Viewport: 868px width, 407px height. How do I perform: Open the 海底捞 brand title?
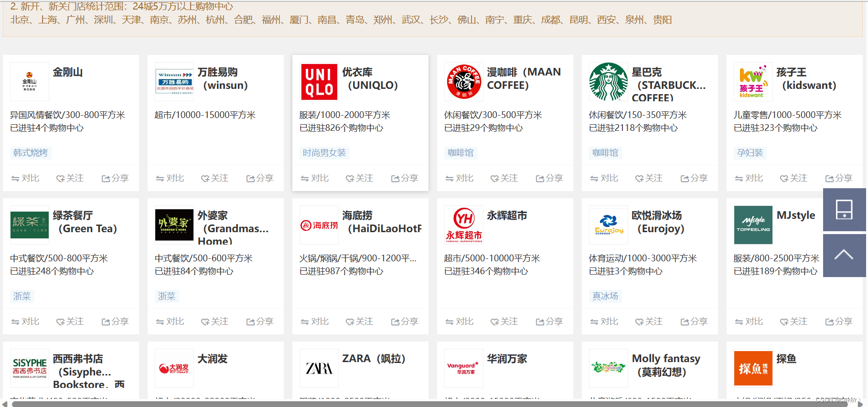(382, 222)
